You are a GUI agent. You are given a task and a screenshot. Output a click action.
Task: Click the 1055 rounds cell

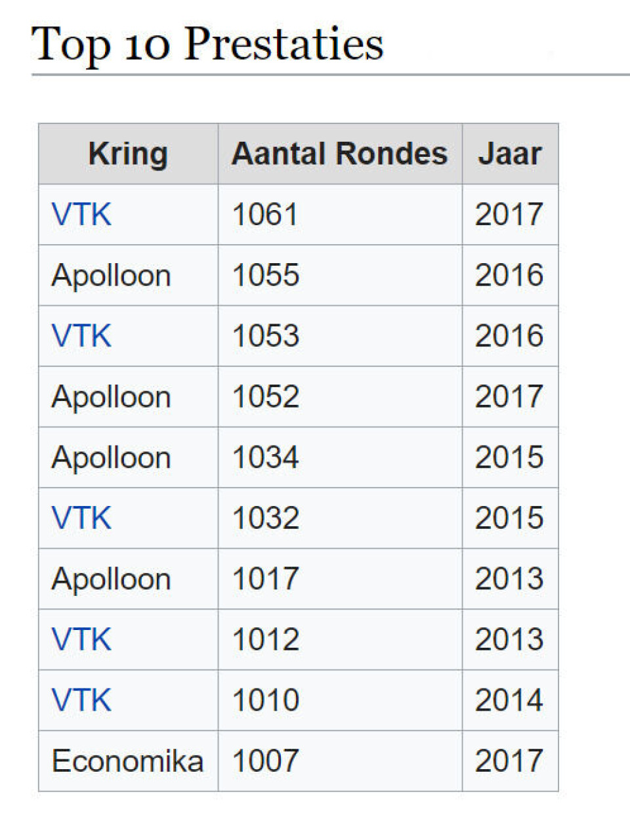click(x=265, y=276)
